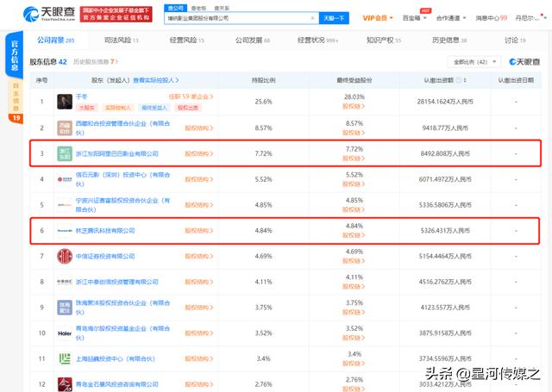Open 历史股东信息 link
Screen dimensions: 552x392
coord(96,62)
